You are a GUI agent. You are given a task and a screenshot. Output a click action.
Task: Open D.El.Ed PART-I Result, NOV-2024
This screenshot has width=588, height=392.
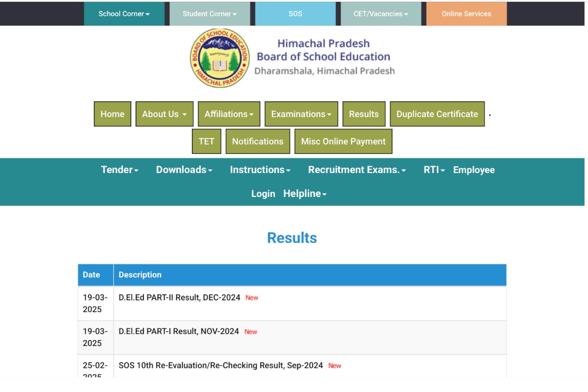(179, 331)
